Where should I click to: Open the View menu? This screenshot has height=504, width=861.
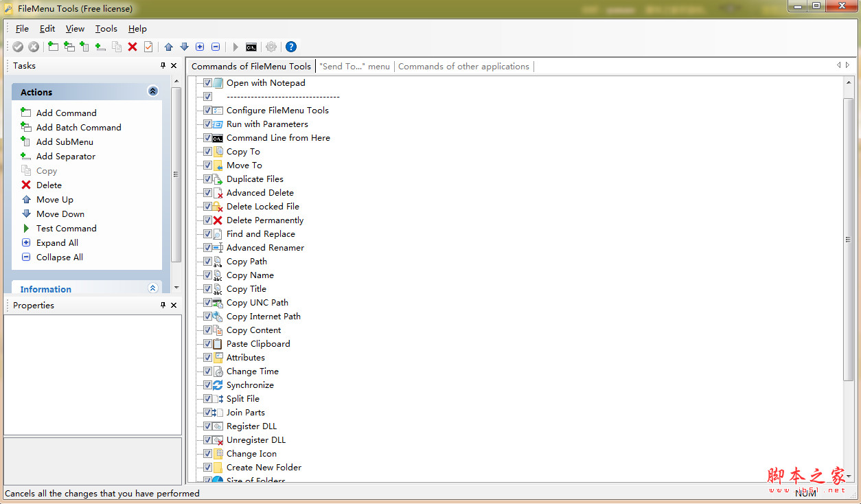tap(75, 29)
